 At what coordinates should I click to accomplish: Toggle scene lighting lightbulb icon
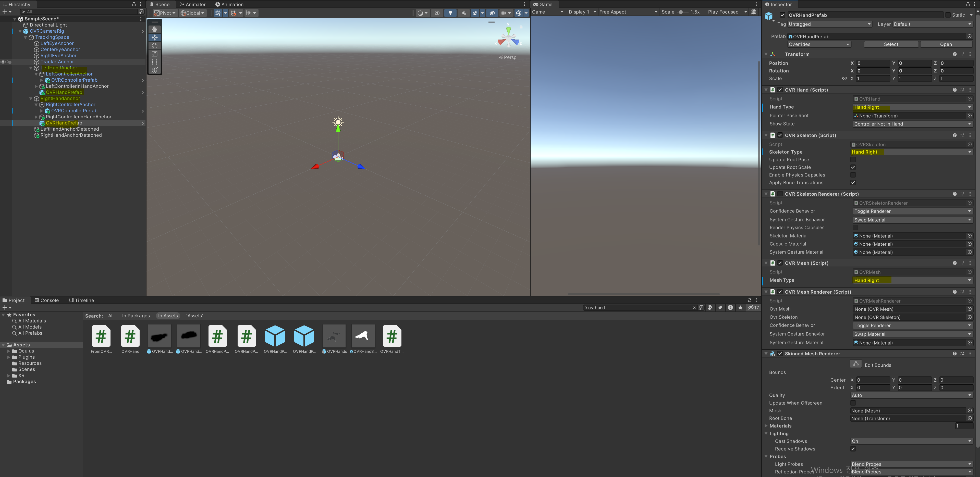[x=450, y=13]
